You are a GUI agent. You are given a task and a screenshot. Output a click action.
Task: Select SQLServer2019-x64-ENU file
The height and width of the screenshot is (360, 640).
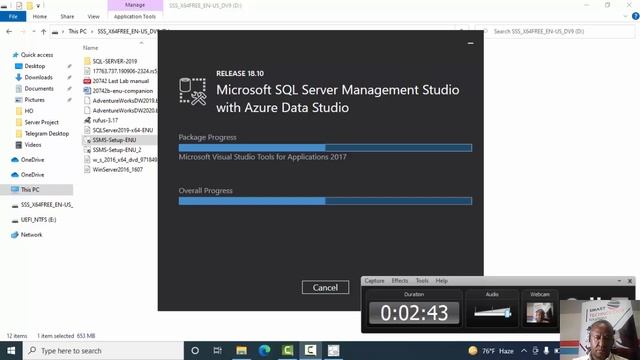pos(122,130)
